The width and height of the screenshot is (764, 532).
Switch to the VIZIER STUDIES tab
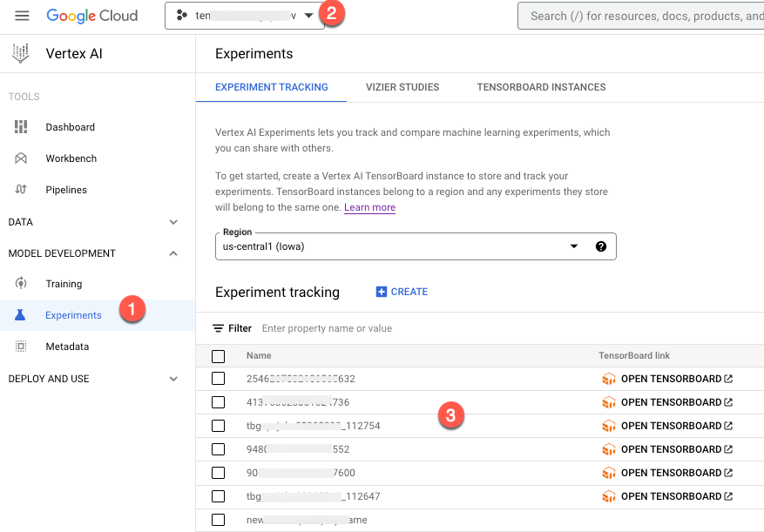[x=402, y=87]
